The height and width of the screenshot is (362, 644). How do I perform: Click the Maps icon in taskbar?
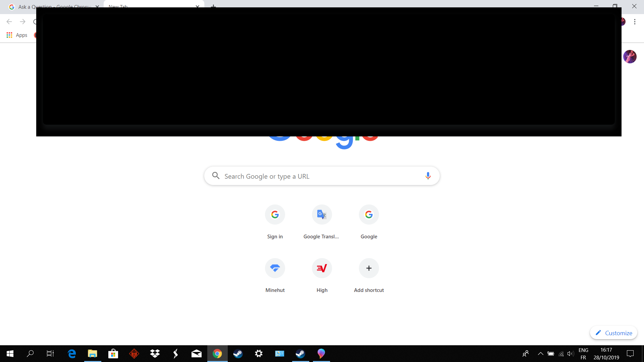(x=321, y=353)
